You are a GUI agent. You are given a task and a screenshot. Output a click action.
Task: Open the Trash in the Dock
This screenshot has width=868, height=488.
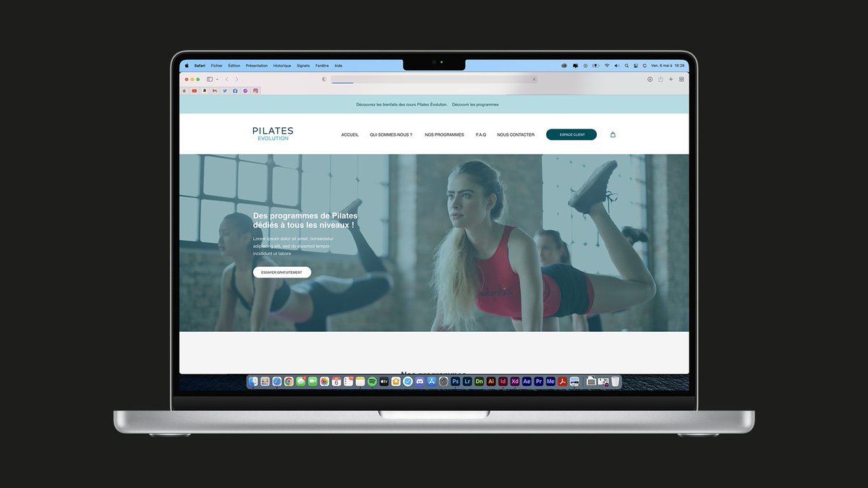click(x=616, y=381)
